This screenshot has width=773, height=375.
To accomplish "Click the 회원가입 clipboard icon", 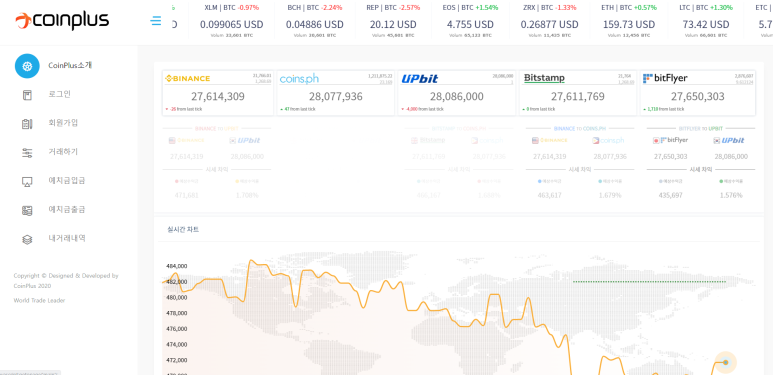I will click(x=27, y=124).
